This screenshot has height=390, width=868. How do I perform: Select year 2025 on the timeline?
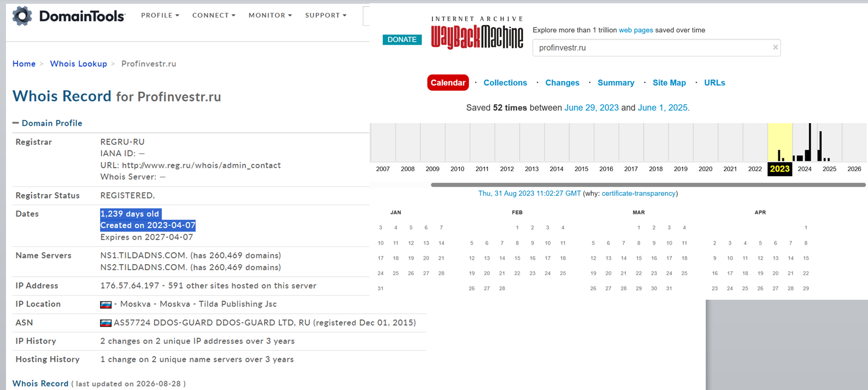pos(829,169)
